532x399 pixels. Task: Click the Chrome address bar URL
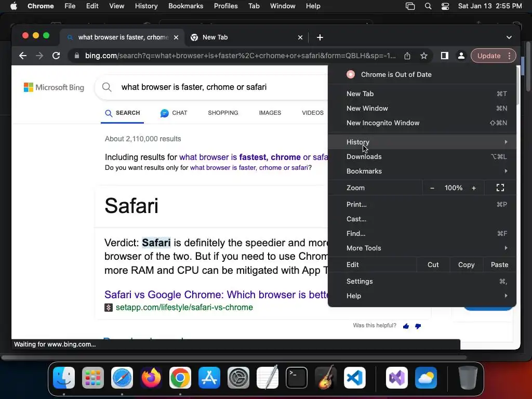pos(240,56)
